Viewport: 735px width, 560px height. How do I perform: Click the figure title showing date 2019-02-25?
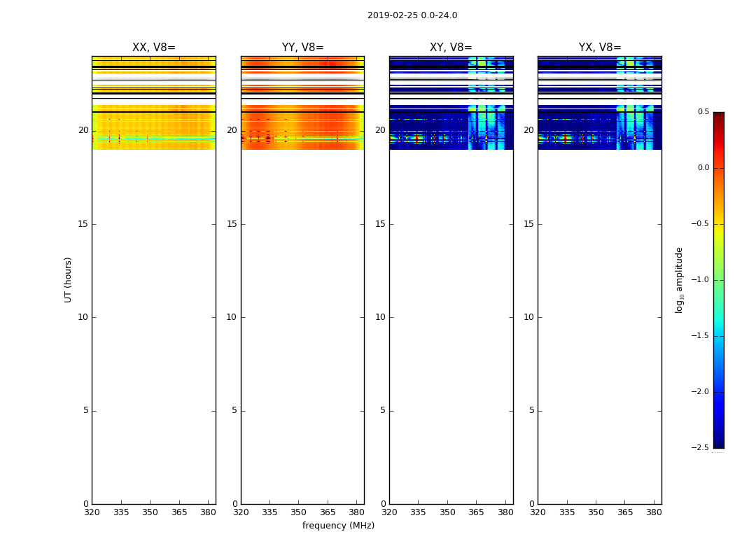click(412, 15)
